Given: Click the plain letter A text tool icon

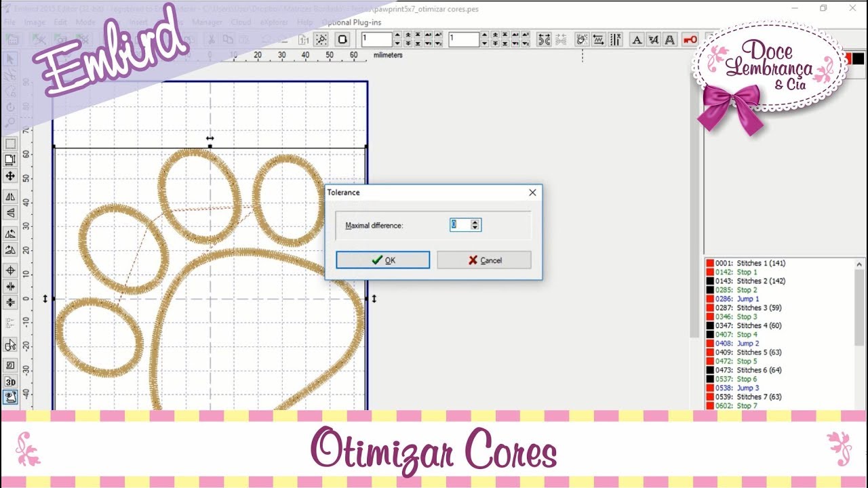Looking at the screenshot, I should click(637, 40).
